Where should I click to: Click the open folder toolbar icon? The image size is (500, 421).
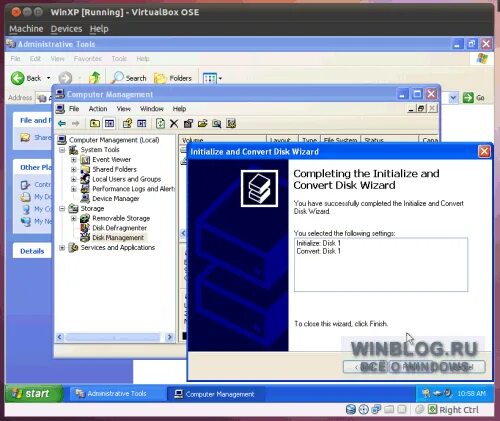click(x=202, y=124)
